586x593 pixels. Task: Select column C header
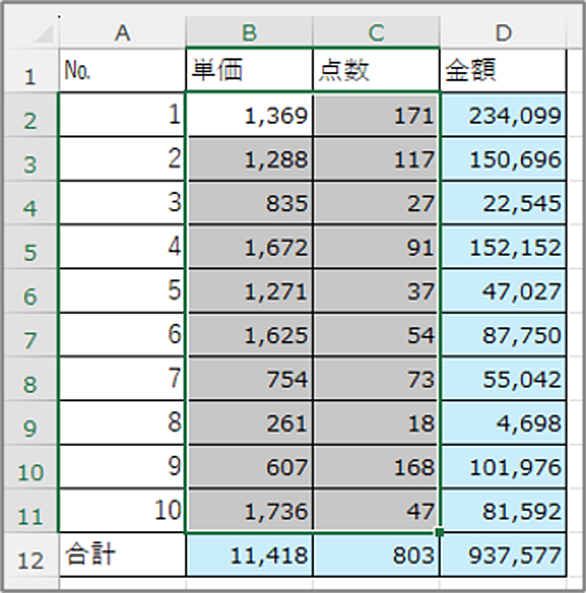pos(376,33)
